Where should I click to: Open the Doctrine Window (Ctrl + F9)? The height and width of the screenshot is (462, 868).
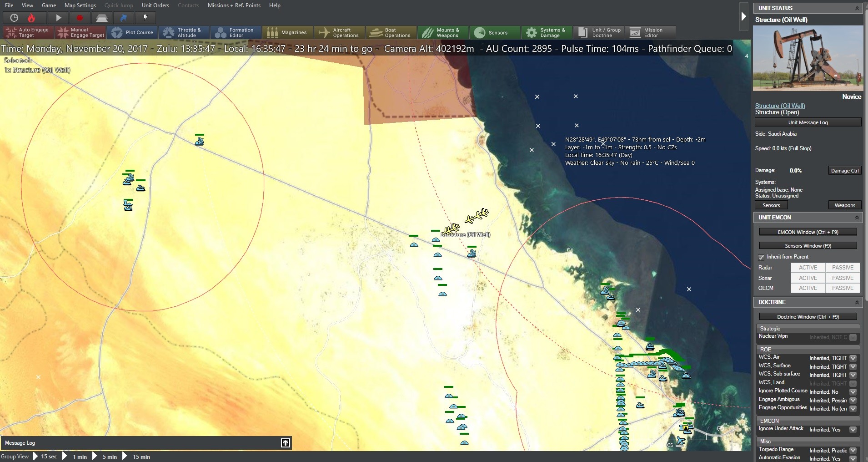tap(807, 316)
